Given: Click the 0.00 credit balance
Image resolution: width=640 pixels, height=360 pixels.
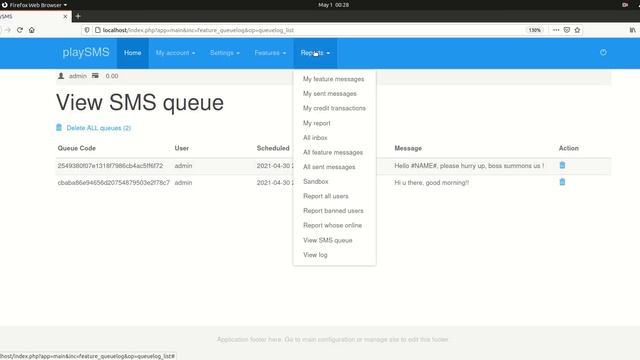Looking at the screenshot, I should tap(112, 76).
